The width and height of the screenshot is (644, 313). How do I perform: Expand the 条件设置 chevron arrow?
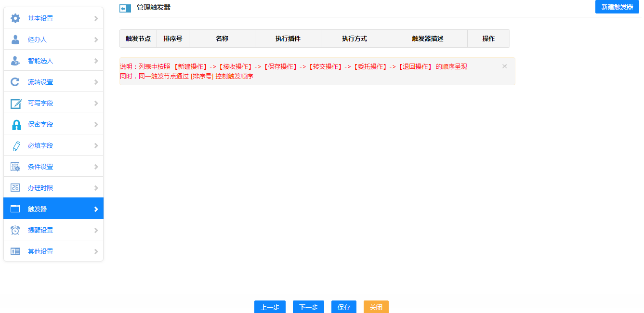pyautogui.click(x=96, y=167)
